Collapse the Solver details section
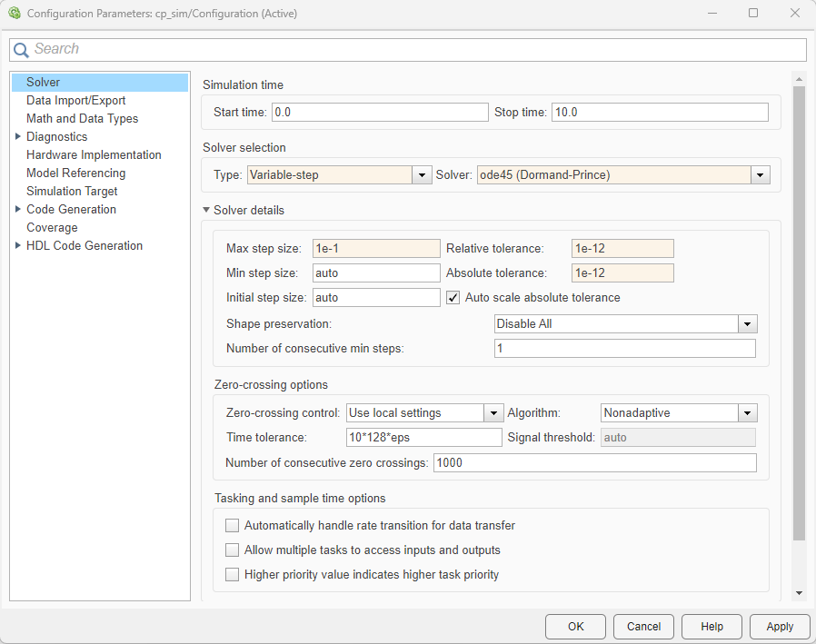Image resolution: width=816 pixels, height=644 pixels. [206, 210]
